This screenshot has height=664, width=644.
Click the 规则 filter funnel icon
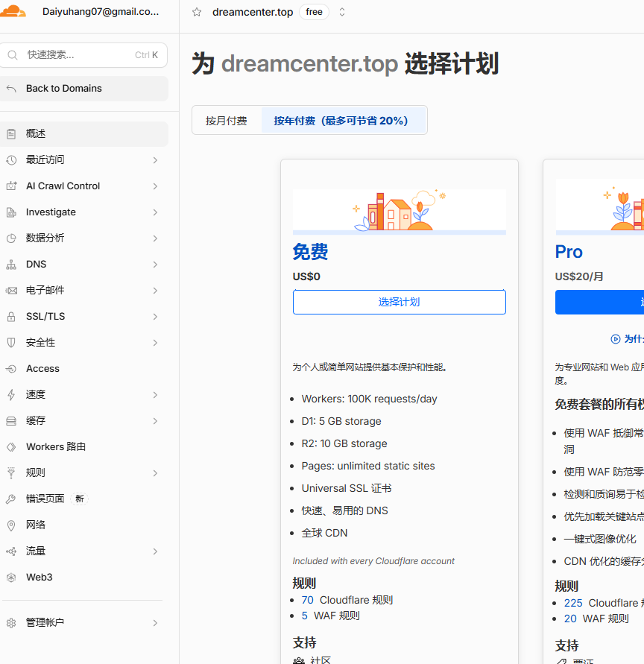11,473
